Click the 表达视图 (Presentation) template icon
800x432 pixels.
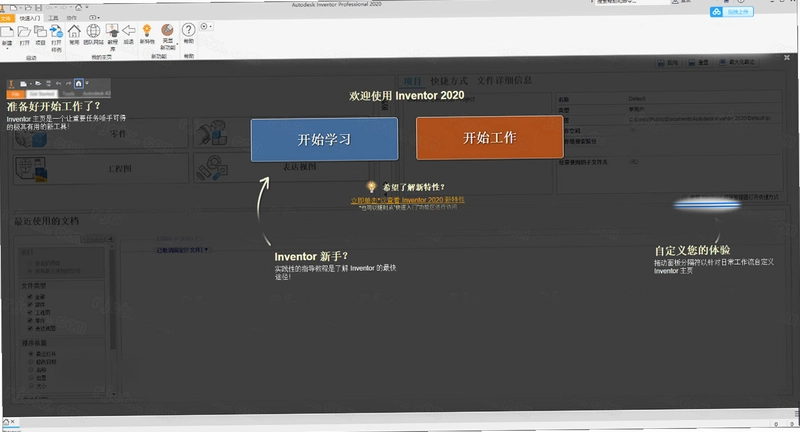coord(212,167)
